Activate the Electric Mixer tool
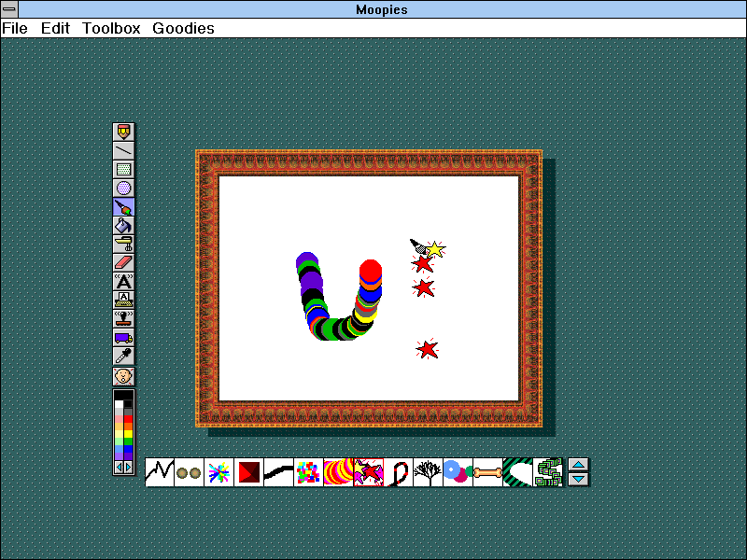Viewport: 747px width, 560px height. 122,244
